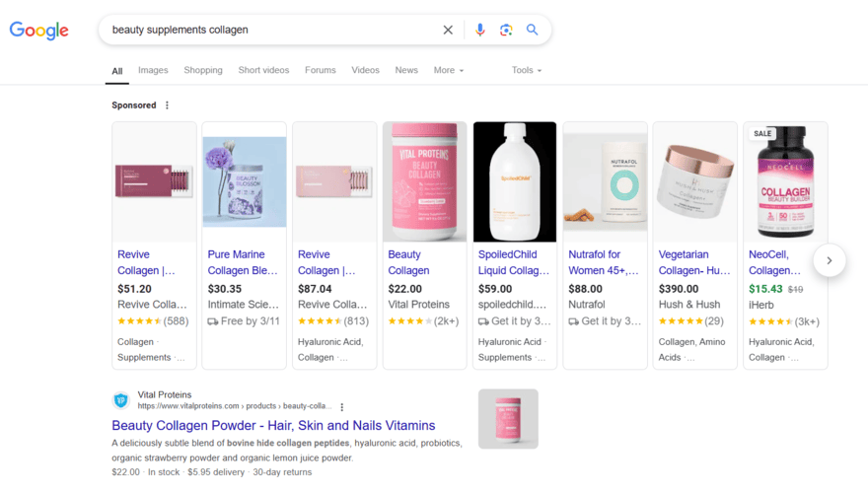Click delivery truck icon under Nutrafol listing
868x493 pixels.
point(574,321)
